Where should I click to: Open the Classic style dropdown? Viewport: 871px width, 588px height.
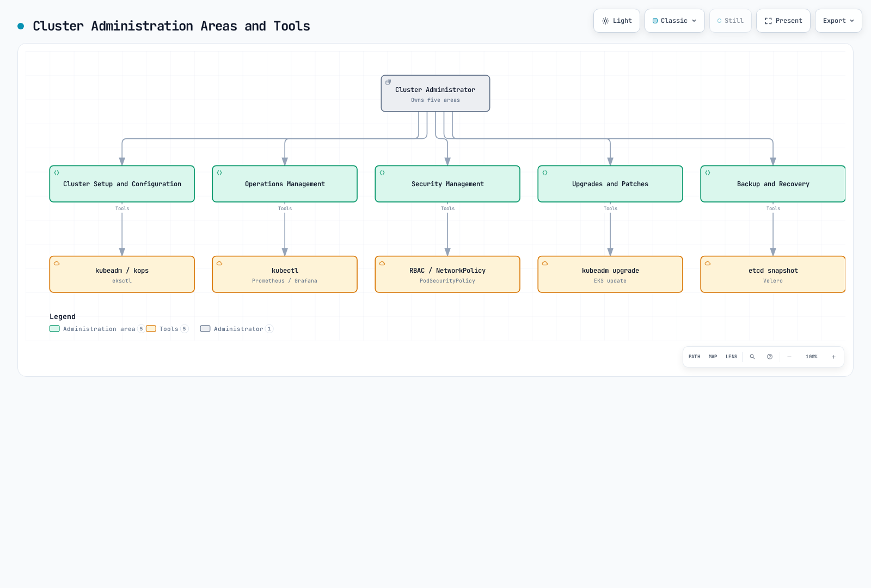pyautogui.click(x=674, y=21)
